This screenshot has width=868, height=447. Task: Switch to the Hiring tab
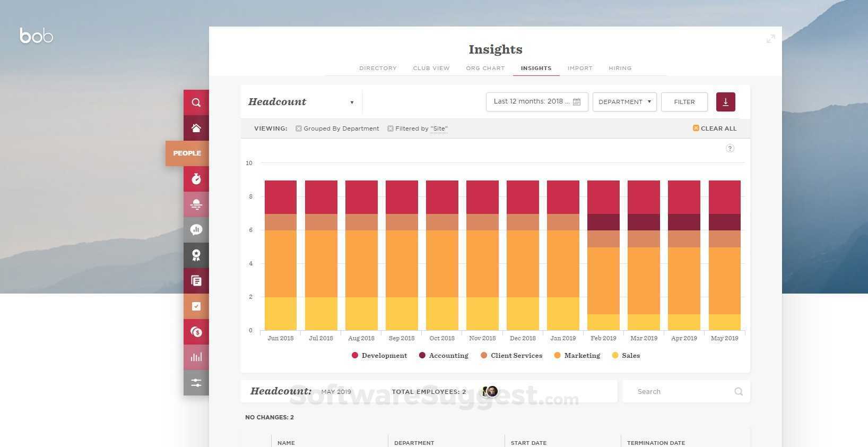pos(620,68)
